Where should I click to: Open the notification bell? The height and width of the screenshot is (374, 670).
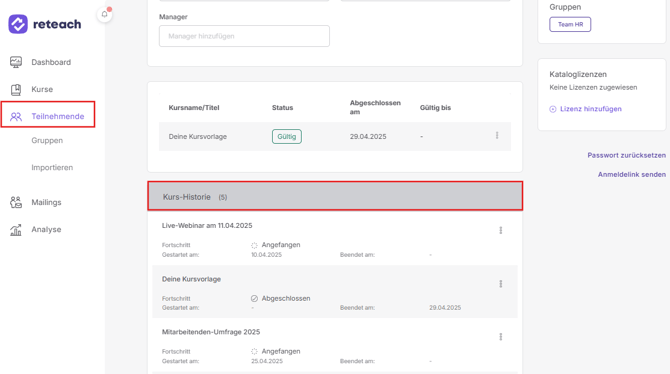click(x=104, y=15)
